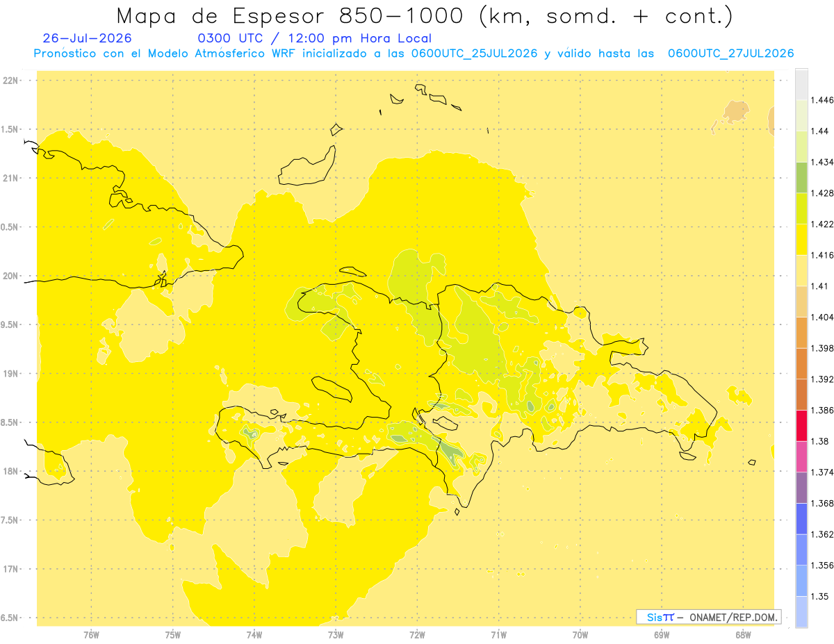The height and width of the screenshot is (644, 834).
Task: Click the 73W longitude label
Action: click(x=336, y=635)
